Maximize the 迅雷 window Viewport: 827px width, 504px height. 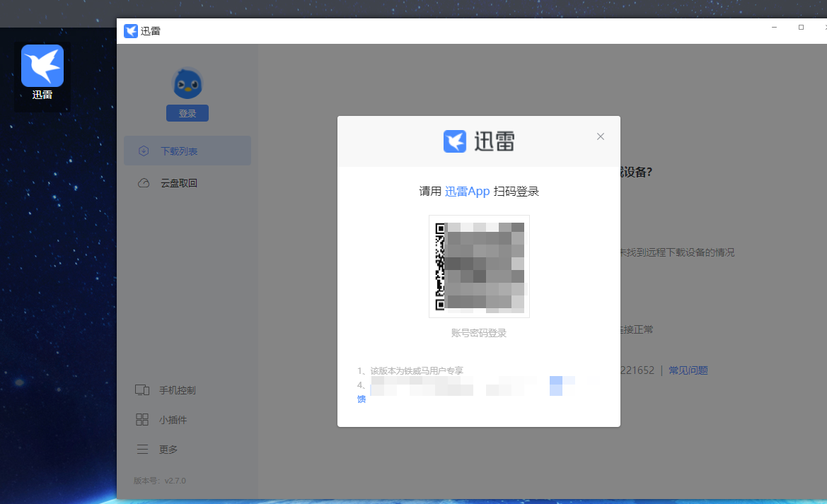tap(801, 28)
